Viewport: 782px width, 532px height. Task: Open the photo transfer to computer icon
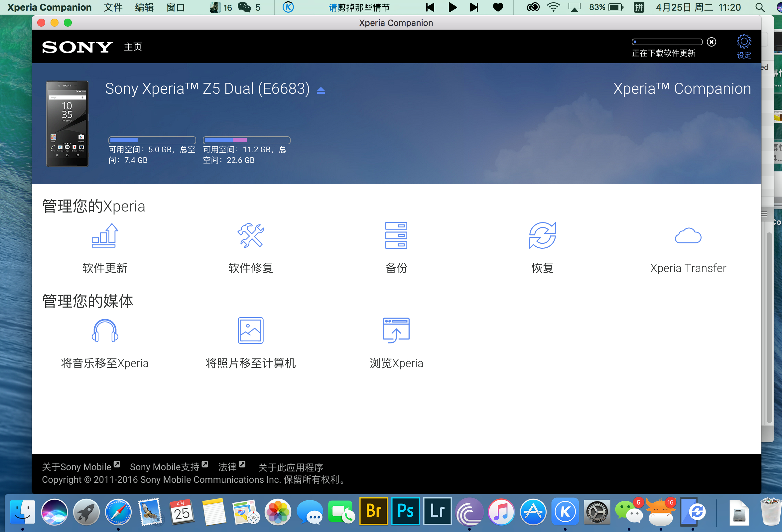[250, 331]
